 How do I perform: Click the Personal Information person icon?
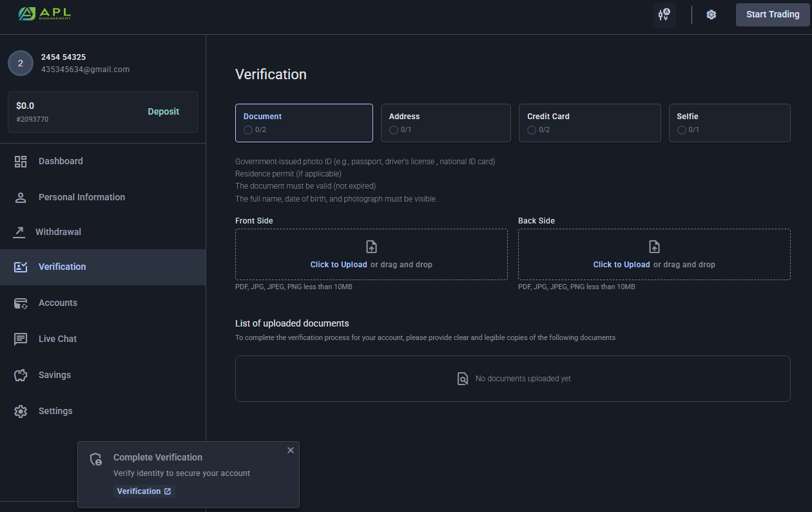[x=21, y=198]
